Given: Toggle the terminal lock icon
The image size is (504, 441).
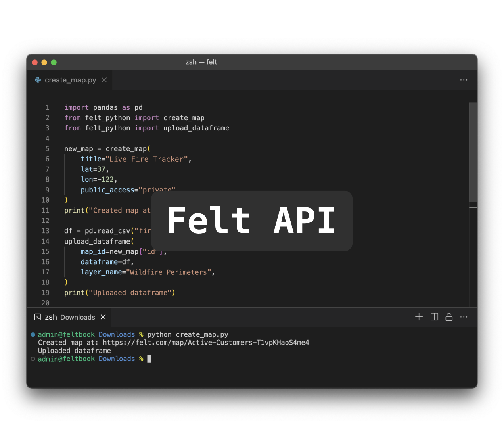Looking at the screenshot, I should pos(449,317).
